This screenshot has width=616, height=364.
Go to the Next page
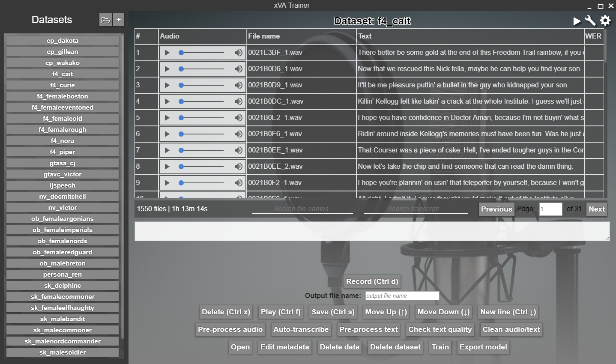(596, 209)
